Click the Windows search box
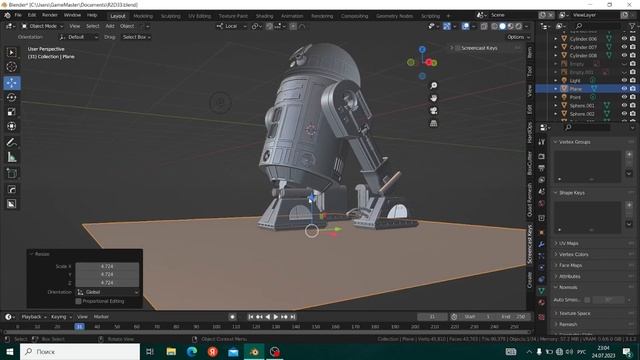The image size is (640, 360). click(x=80, y=352)
